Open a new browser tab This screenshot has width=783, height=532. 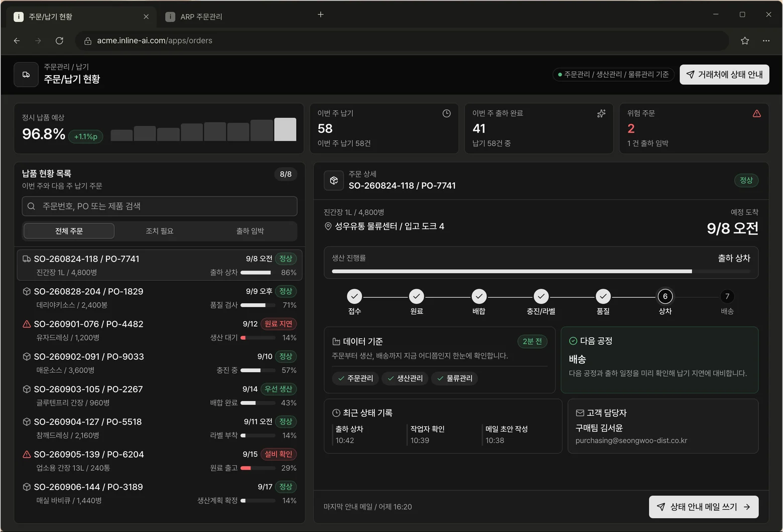321,15
